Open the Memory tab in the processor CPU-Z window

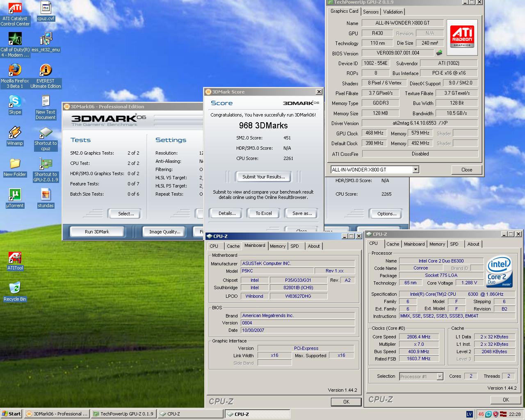(437, 244)
